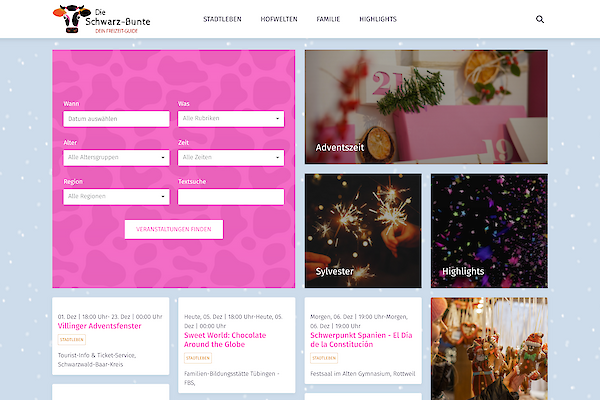Open the Alle Regionen dropdown
Image resolution: width=600 pixels, height=400 pixels.
coord(116,197)
